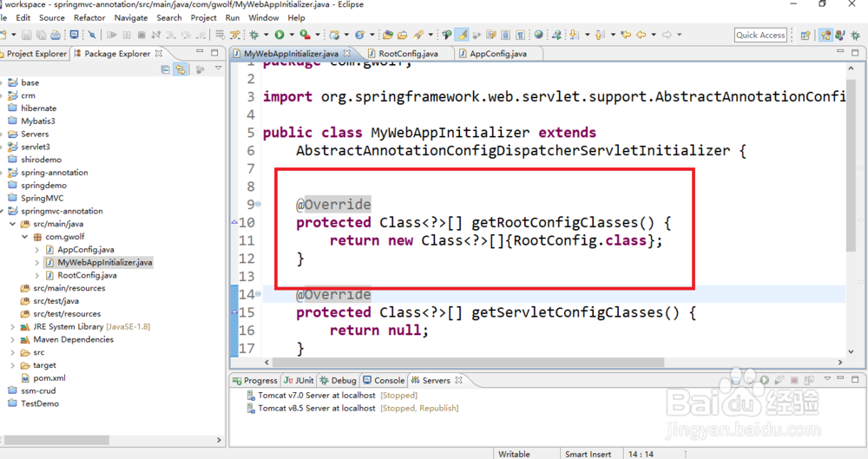Click Collapse All in Package Explorer

(165, 69)
